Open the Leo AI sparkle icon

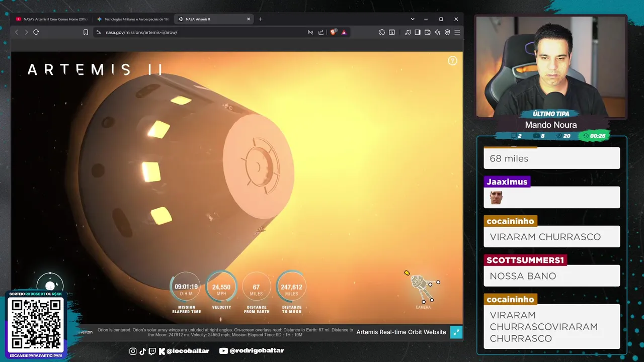(x=437, y=32)
